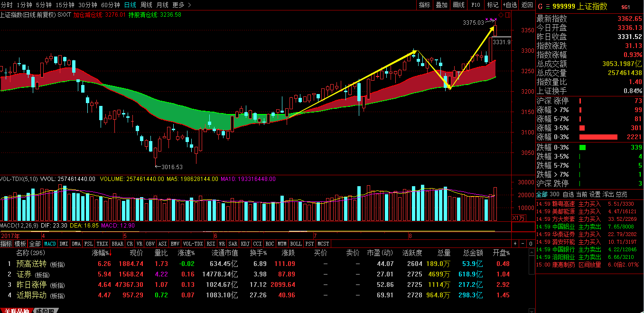Click the red G icon beside 999999
Image resolution: width=644 pixels, height=313 pixels.
pos(540,7)
